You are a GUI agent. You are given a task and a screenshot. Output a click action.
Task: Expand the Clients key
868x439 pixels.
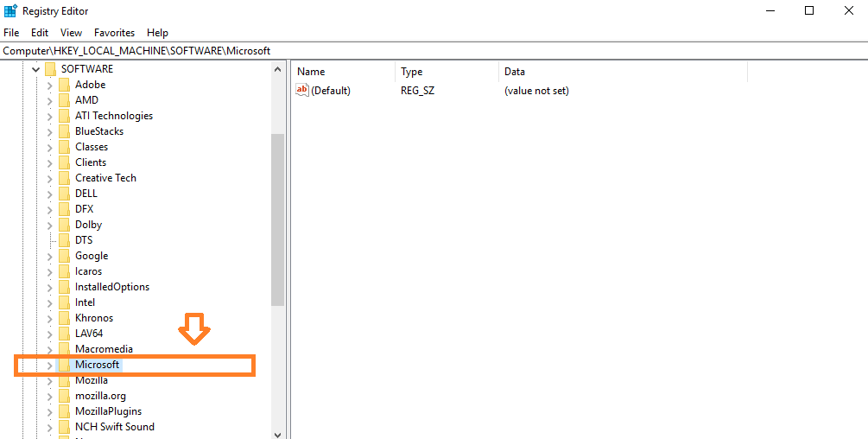pos(50,162)
